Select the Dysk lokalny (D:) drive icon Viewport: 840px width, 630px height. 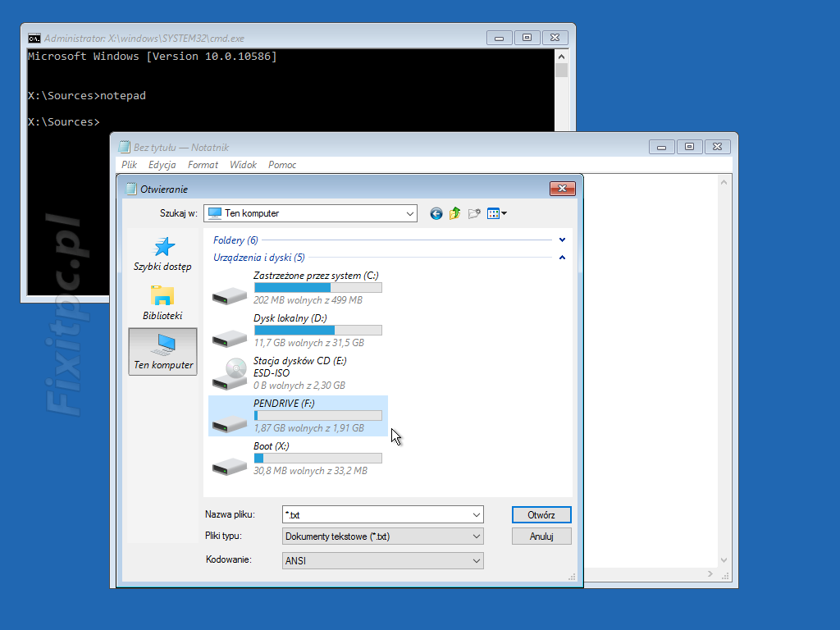[x=230, y=337]
